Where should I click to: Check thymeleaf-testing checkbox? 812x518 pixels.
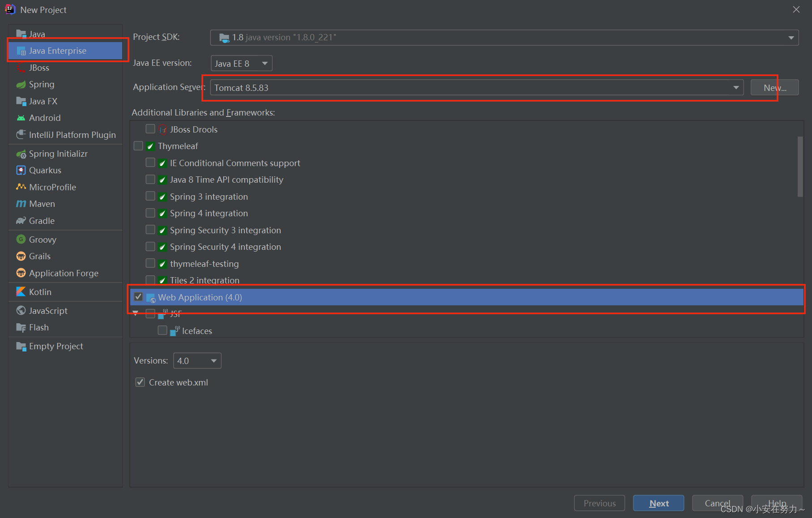(150, 263)
